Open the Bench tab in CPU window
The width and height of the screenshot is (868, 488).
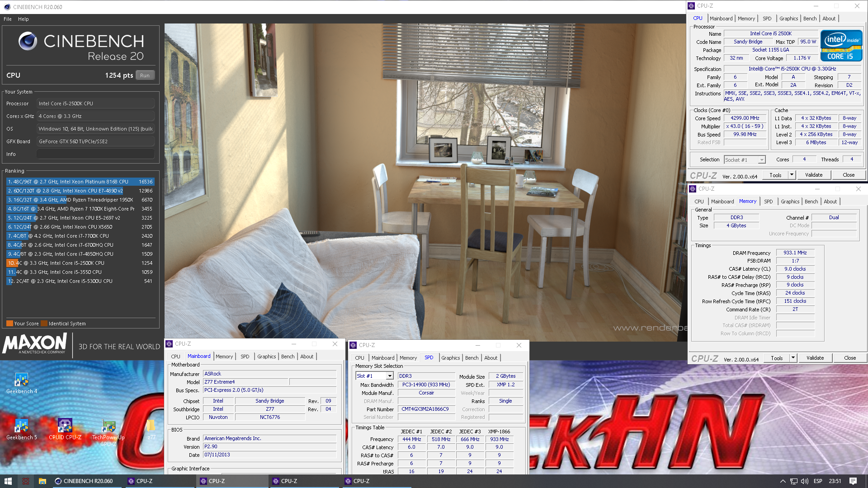(810, 19)
